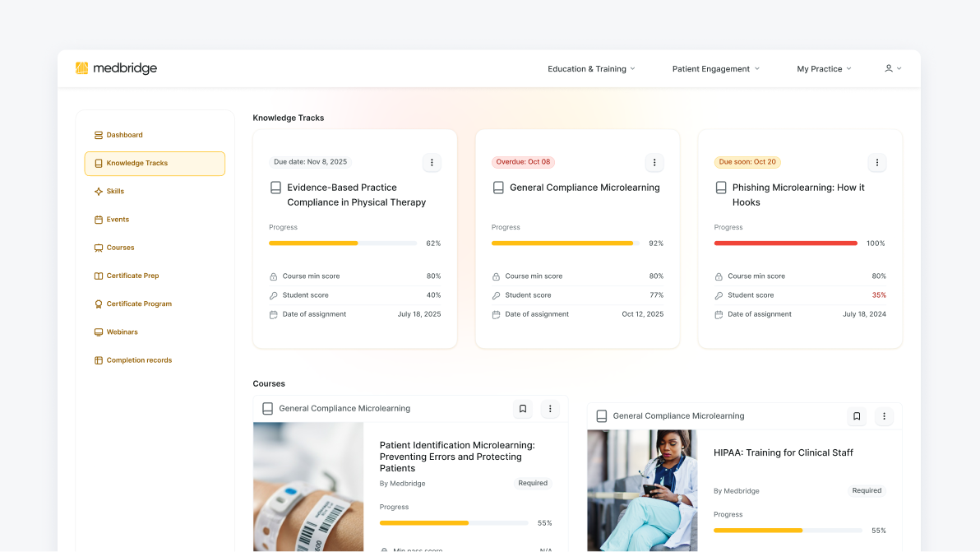The height and width of the screenshot is (552, 980).
Task: Click the book icon on Evidence-Based Practice card
Action: [275, 188]
